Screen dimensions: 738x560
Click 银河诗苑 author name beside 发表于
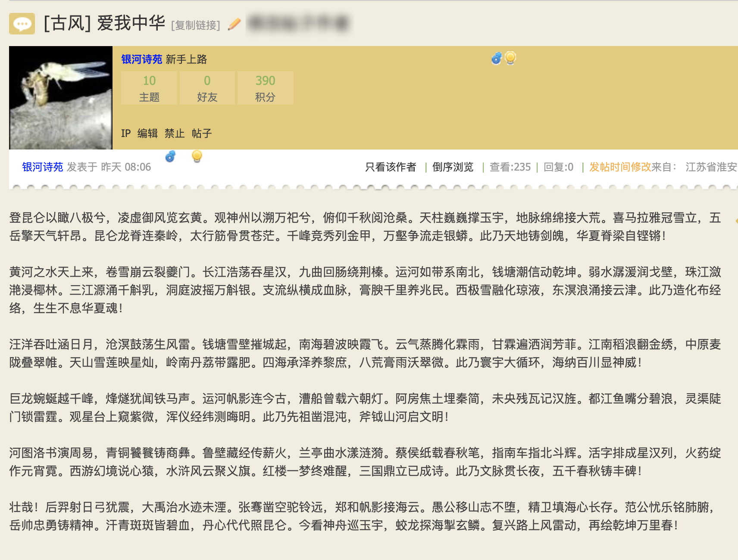[x=42, y=167]
